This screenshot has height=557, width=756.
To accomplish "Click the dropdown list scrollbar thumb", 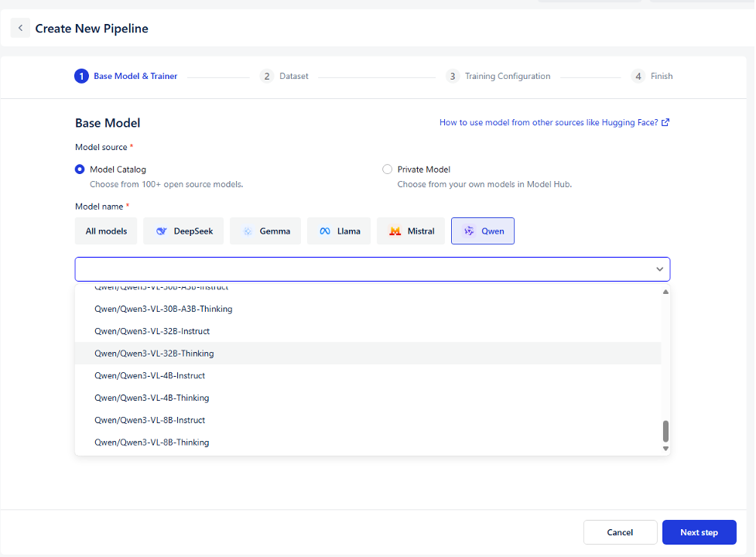I will pyautogui.click(x=665, y=431).
